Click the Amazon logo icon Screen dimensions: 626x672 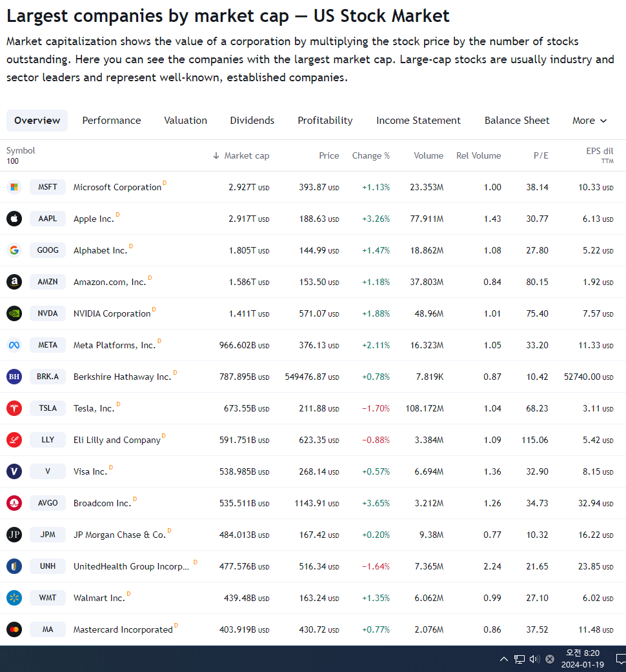coord(14,282)
